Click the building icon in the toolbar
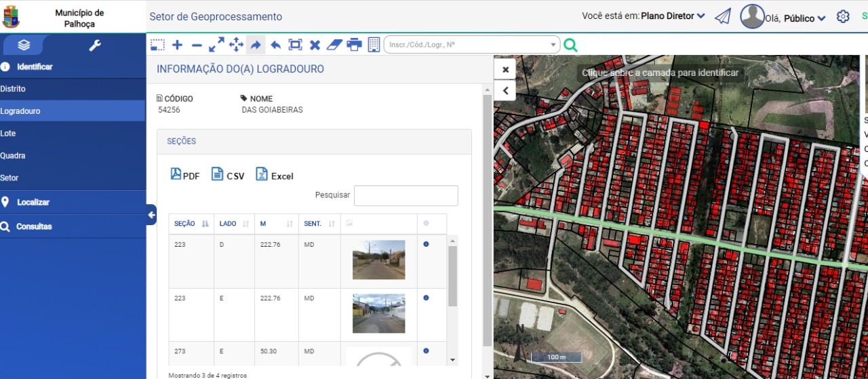This screenshot has height=379, width=868. pos(374,45)
